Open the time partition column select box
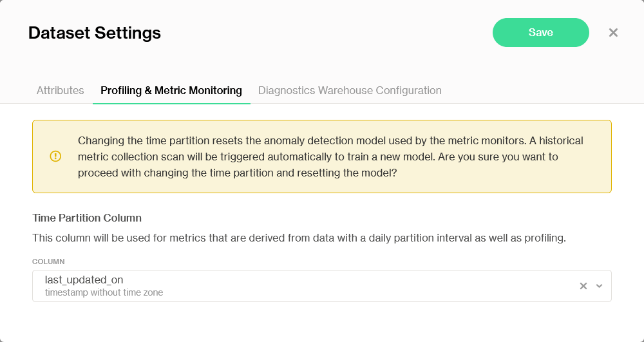 (321, 286)
